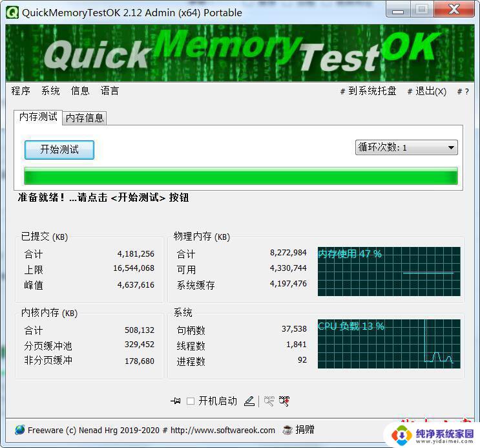Click Freeware (c) Nenad Hrg 2019-2020 text
Screen dimensions: 480x448
tap(94, 431)
